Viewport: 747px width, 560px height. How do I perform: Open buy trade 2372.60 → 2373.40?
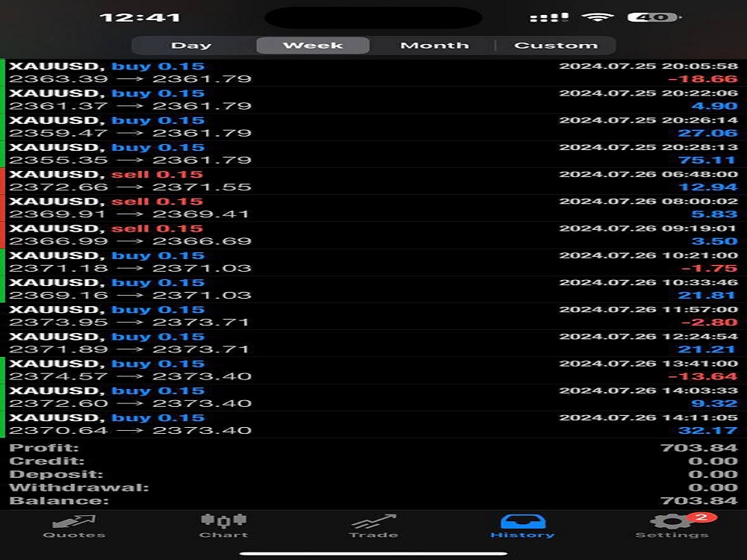tap(373, 398)
